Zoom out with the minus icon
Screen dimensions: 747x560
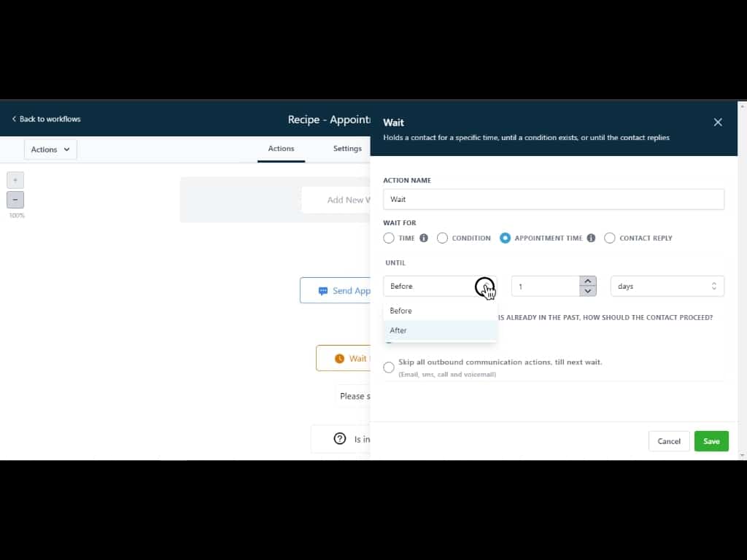pos(15,200)
